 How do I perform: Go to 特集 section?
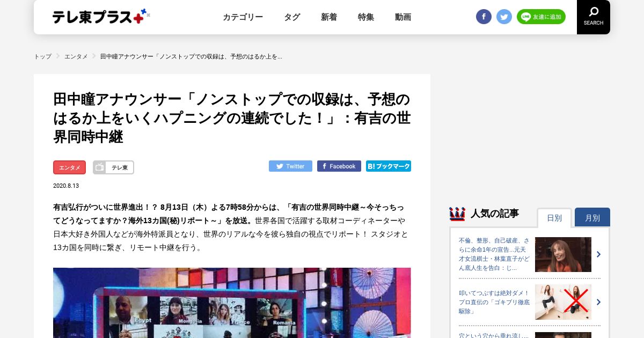366,17
